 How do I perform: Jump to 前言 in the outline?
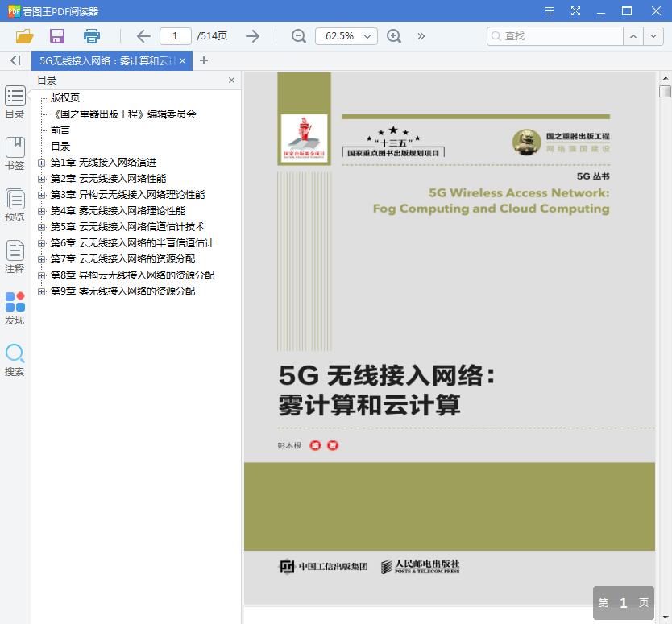tap(60, 130)
